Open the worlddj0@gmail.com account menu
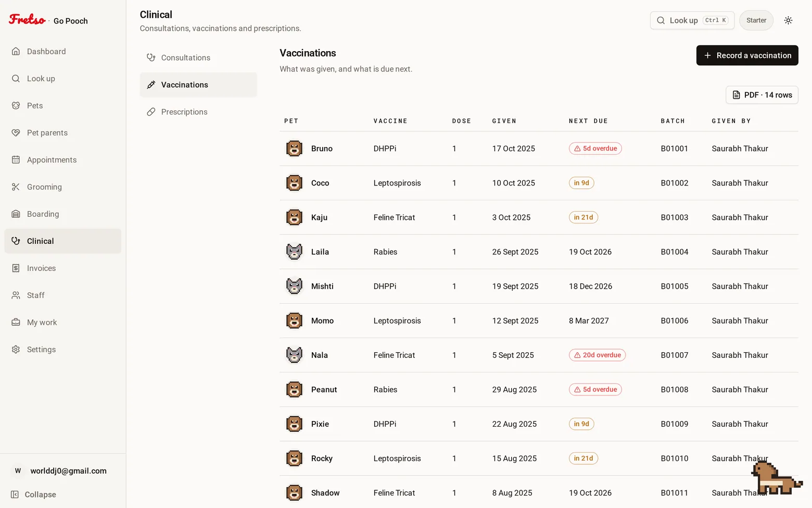Screen dimensions: 812x508 pos(62,471)
